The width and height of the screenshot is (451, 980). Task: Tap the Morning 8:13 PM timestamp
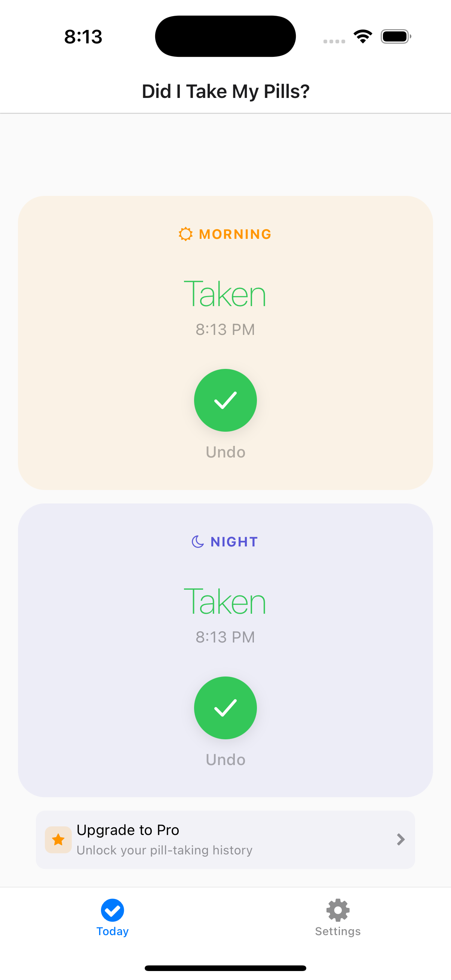click(225, 329)
